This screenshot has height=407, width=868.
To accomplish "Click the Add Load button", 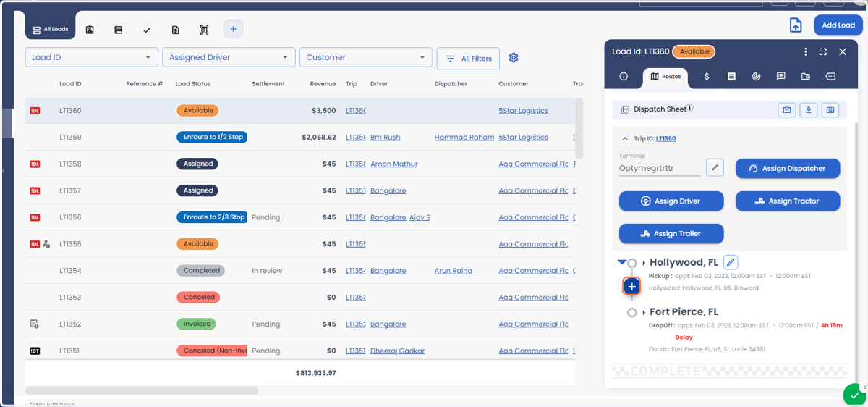I will 838,25.
